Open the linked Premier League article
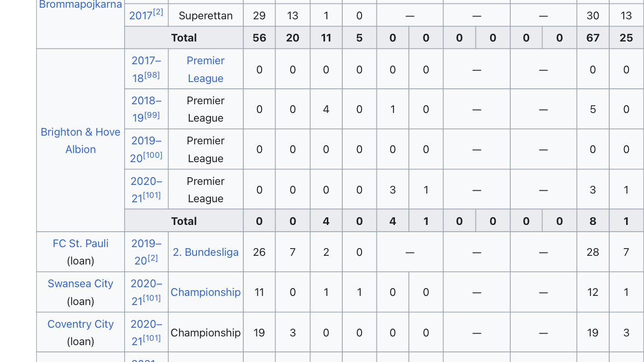 pyautogui.click(x=206, y=69)
